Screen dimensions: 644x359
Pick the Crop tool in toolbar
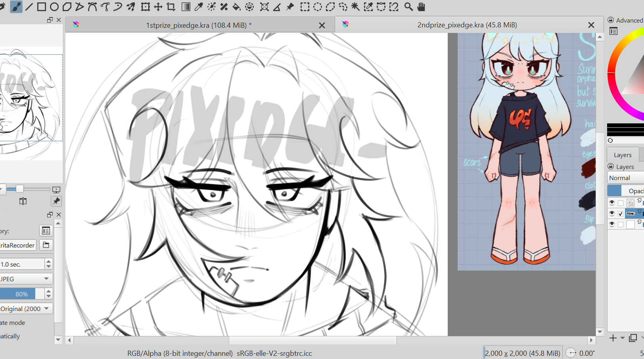(x=171, y=7)
